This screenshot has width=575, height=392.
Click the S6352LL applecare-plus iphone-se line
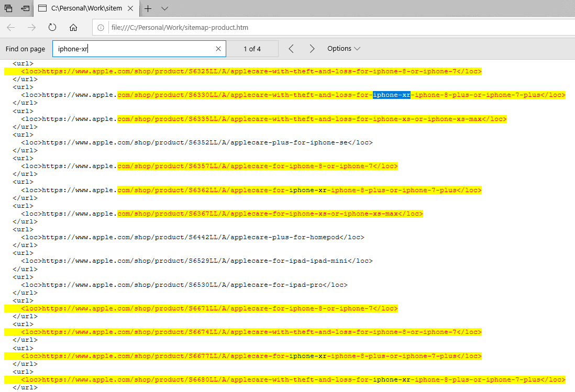point(197,142)
